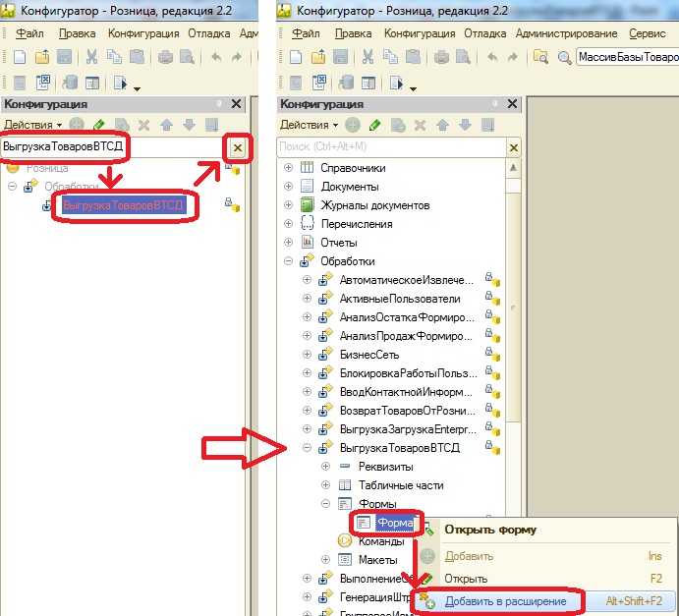Select БизнесСеть processing item
This screenshot has height=616, width=679.
(368, 355)
